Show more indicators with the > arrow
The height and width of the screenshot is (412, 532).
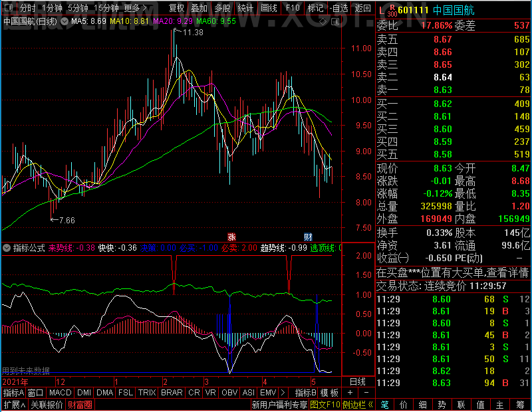tap(283, 393)
